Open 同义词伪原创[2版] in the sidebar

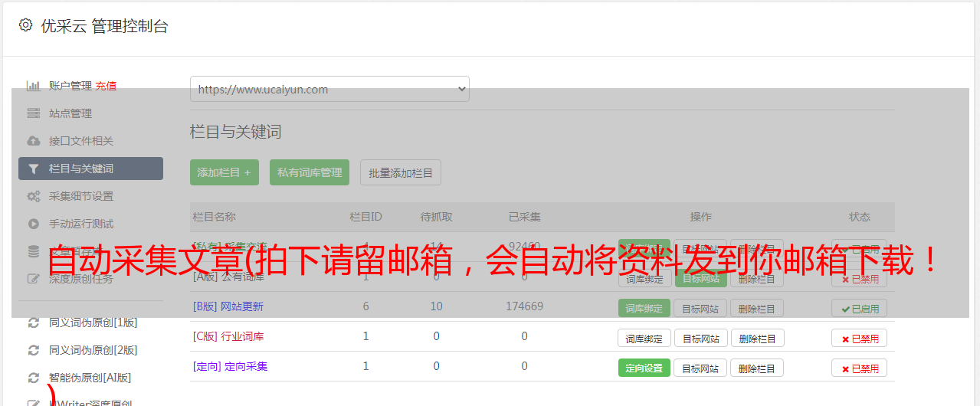(x=93, y=350)
